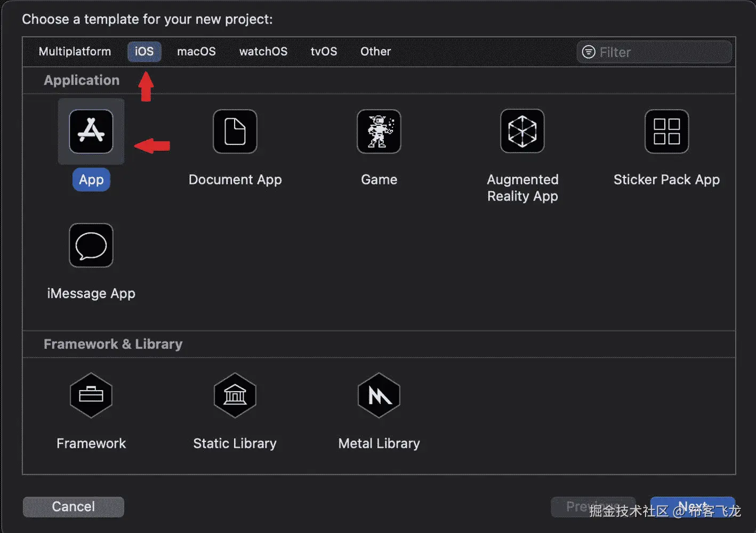Select the Augmented Reality App icon
The width and height of the screenshot is (756, 533).
[522, 131]
